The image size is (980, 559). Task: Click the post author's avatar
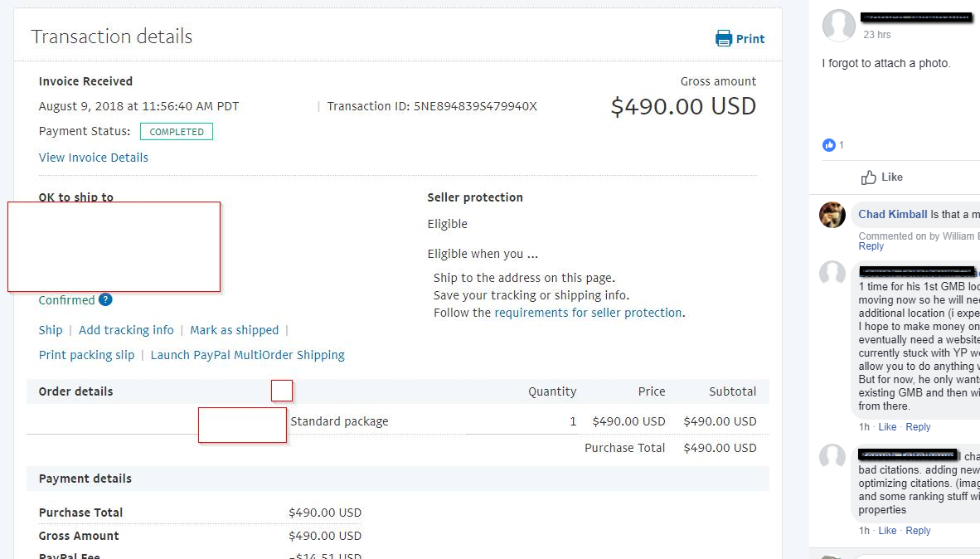point(839,27)
